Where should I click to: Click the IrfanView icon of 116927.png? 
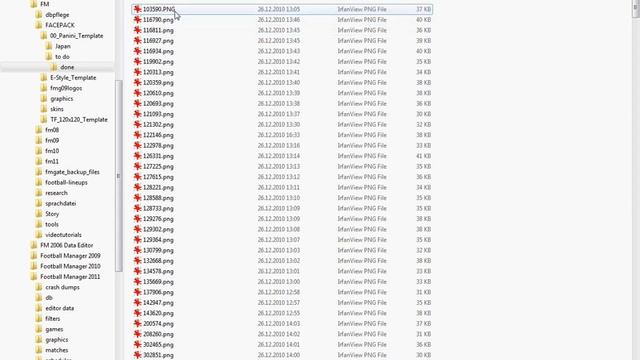click(x=138, y=40)
